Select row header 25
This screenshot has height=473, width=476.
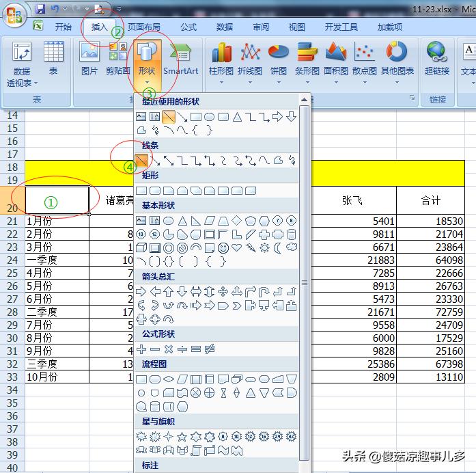pos(12,273)
